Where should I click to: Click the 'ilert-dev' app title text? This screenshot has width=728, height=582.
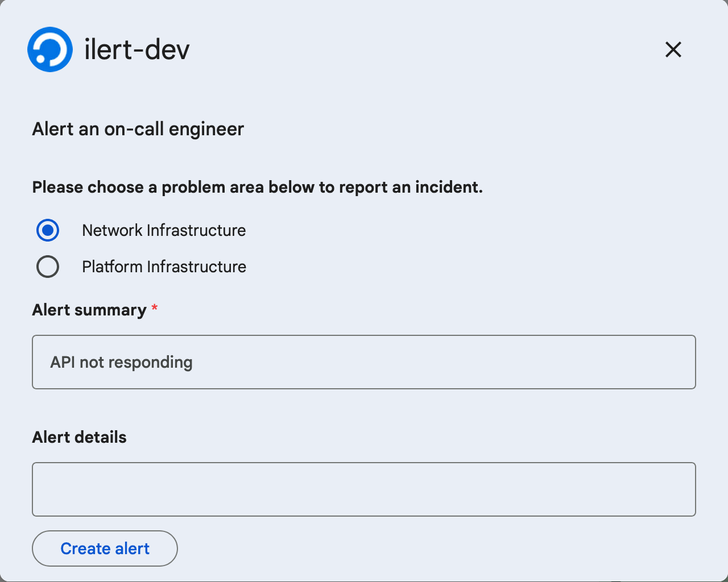[136, 49]
